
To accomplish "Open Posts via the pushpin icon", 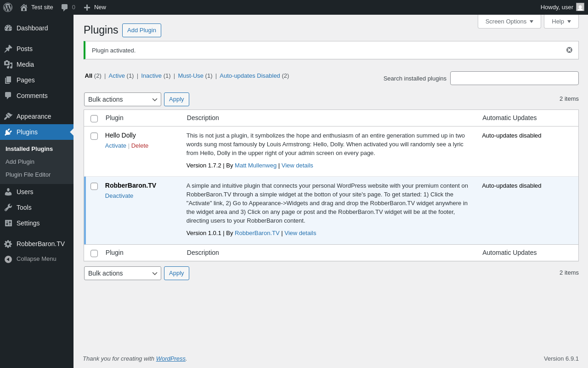I will point(8,49).
